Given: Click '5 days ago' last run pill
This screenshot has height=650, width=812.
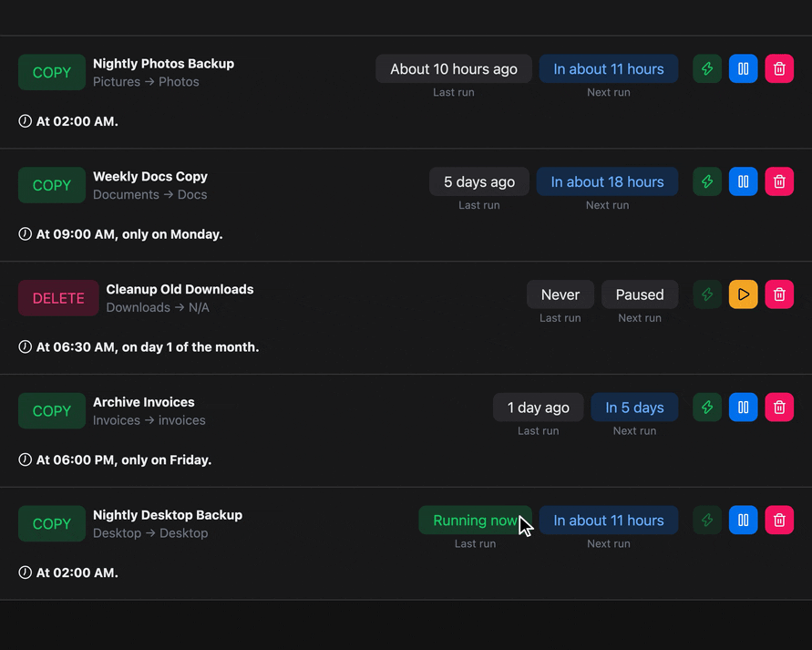Looking at the screenshot, I should click(x=479, y=181).
